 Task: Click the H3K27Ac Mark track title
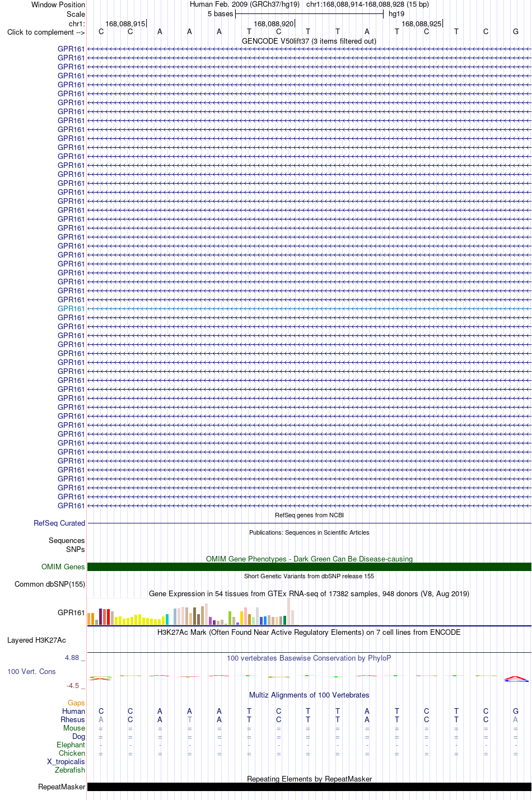[x=309, y=632]
